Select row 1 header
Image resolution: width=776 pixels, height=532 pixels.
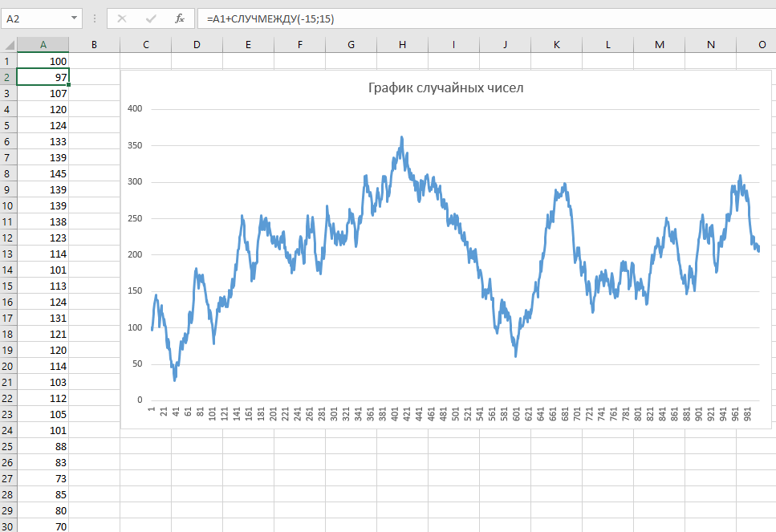tap(7, 61)
